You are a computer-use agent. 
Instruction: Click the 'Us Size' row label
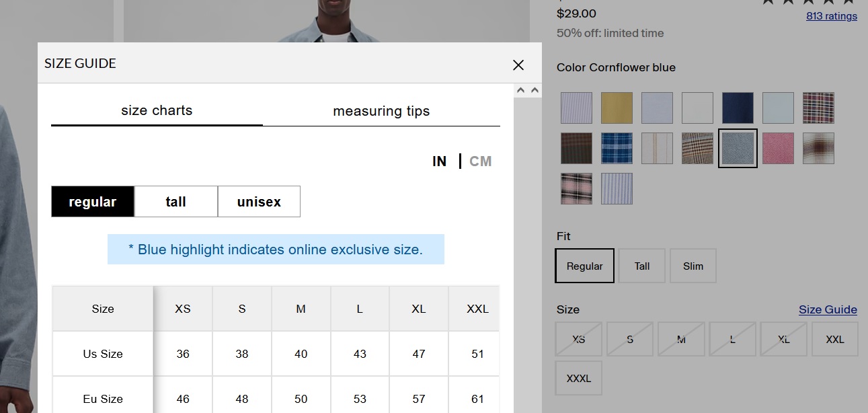(103, 354)
